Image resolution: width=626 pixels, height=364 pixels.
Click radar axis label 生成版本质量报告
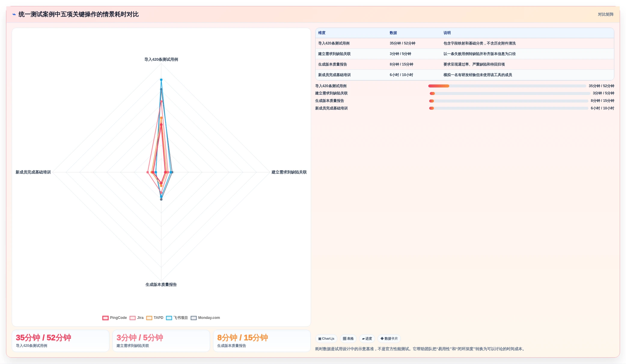[161, 285]
